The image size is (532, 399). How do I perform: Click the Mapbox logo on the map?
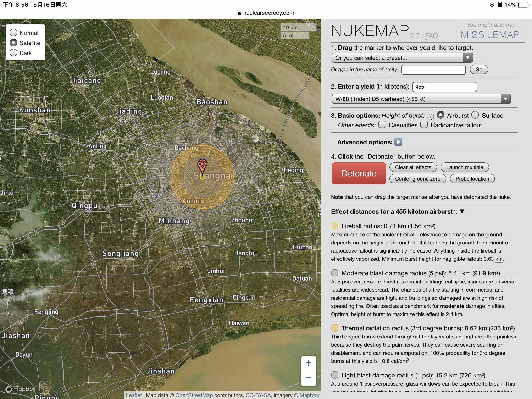tap(20, 389)
